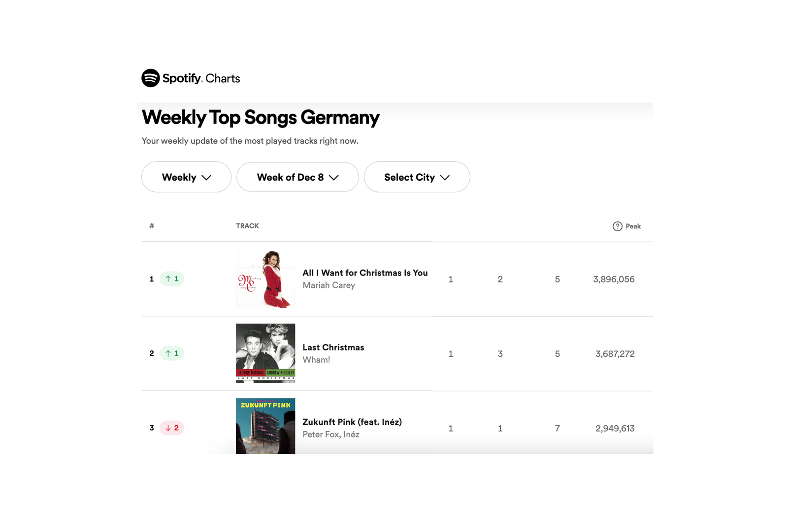Viewport: 788px width, 532px height.
Task: Click the Wham! Last Christmas cover art
Action: 265,353
